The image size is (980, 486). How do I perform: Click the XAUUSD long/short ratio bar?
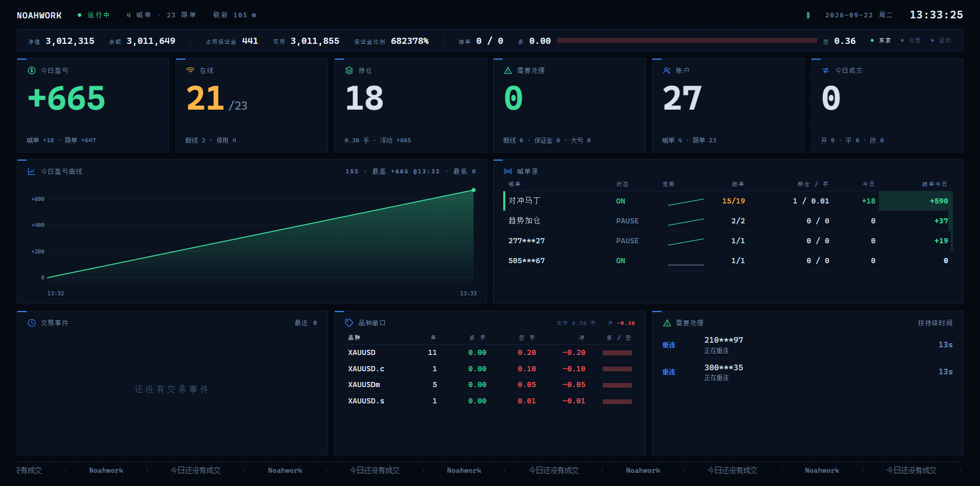(617, 353)
